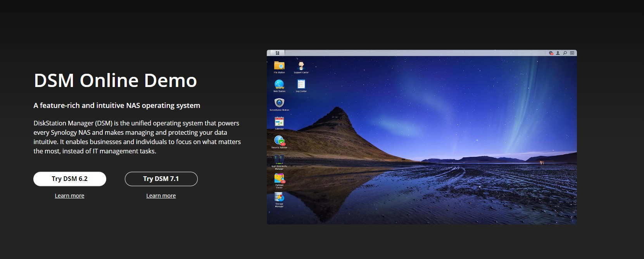Open the Calendar desktop icon
The image size is (644, 259).
tap(279, 123)
